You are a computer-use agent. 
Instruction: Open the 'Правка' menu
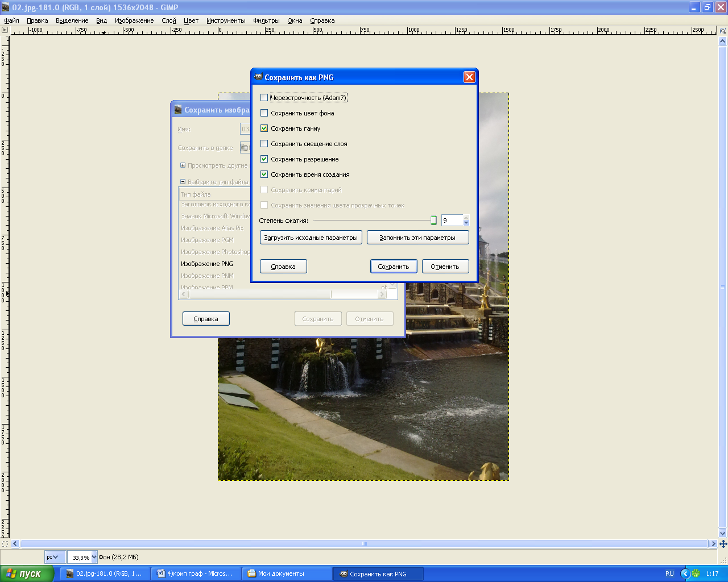coord(38,20)
